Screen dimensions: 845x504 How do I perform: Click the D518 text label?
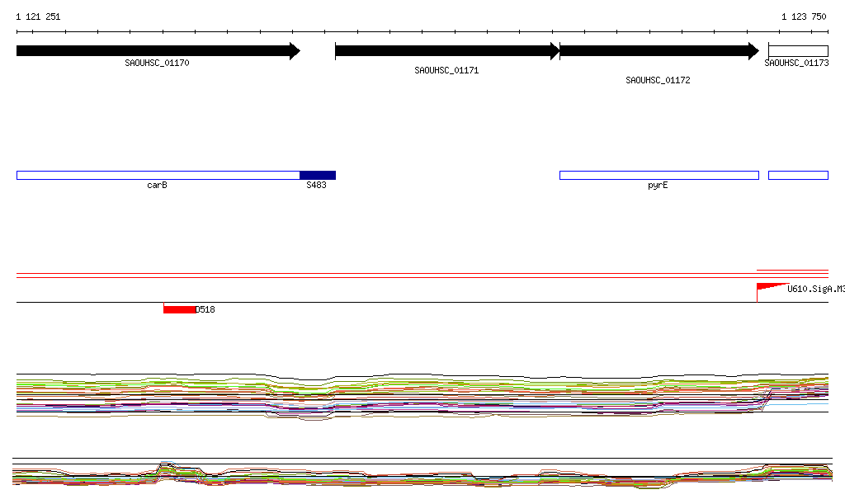(205, 310)
